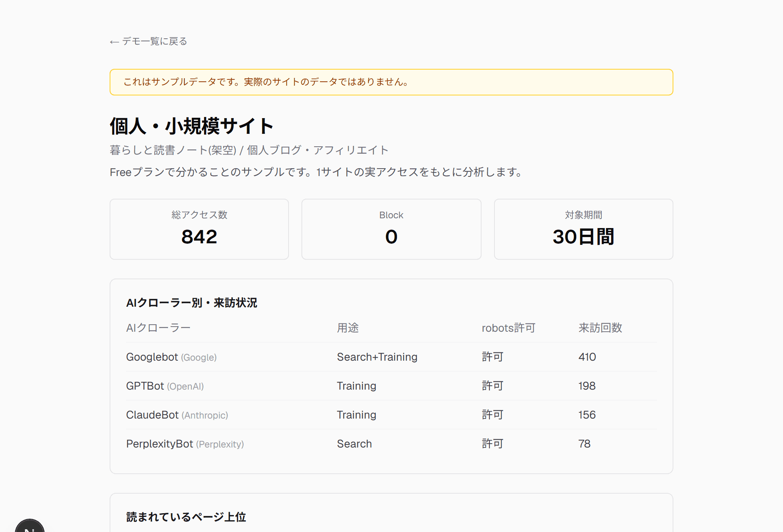Select the 個人・小規模サイト heading
The width and height of the screenshot is (783, 532).
tap(191, 126)
